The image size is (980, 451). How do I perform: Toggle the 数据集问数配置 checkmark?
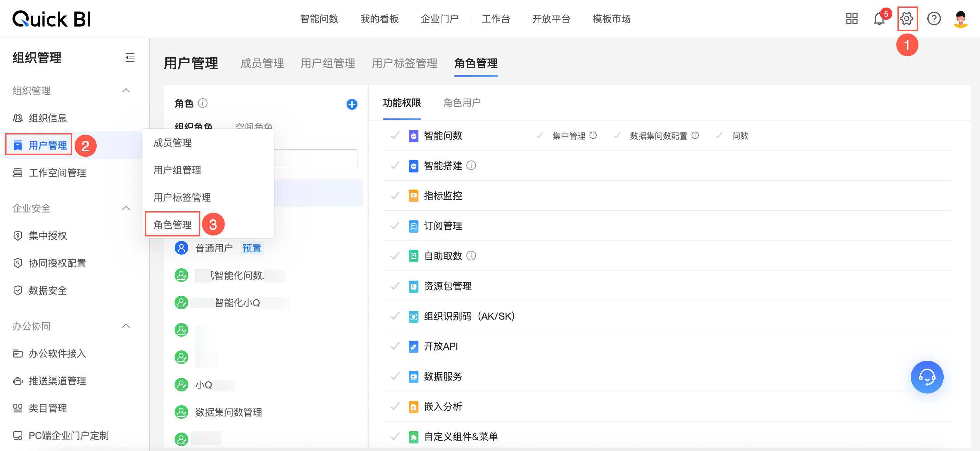tap(617, 136)
